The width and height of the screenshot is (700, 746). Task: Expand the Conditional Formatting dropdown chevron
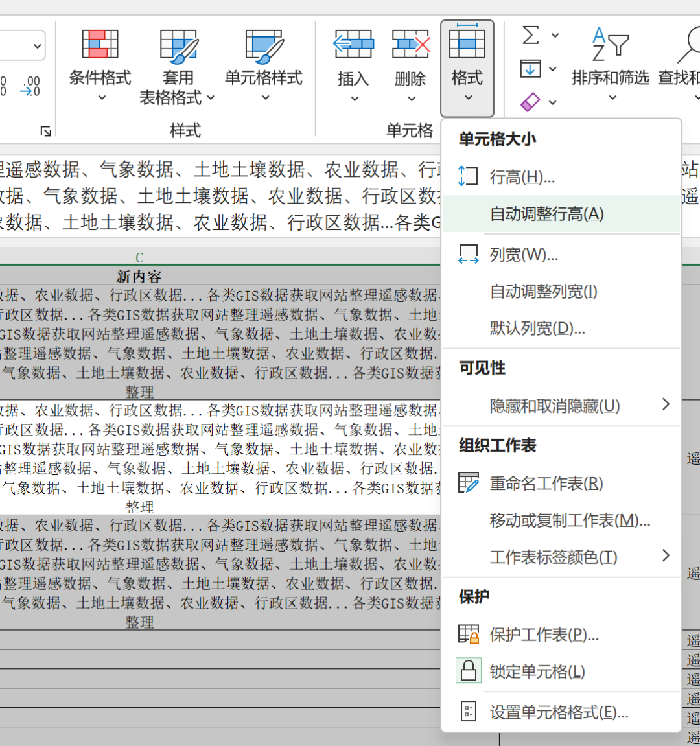point(101,97)
